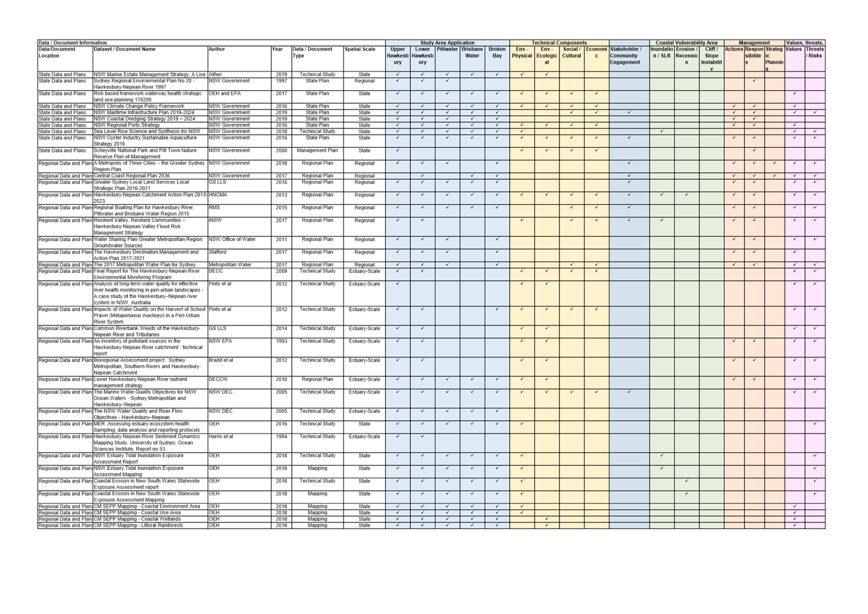Select the 'Social / Cultural' column header
Screen dimensions: 868x614
pos(572,58)
